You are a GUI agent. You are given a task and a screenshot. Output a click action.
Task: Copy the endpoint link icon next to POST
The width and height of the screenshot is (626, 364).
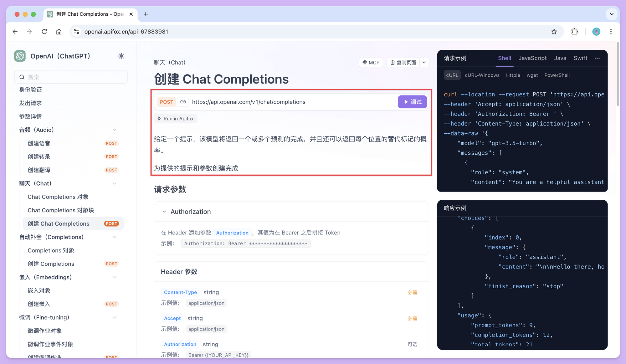click(183, 102)
